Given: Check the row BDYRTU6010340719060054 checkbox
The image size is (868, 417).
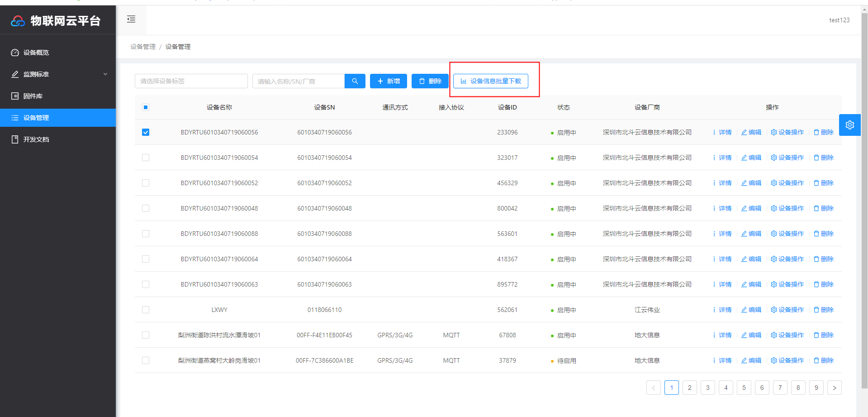Looking at the screenshot, I should pyautogui.click(x=146, y=158).
